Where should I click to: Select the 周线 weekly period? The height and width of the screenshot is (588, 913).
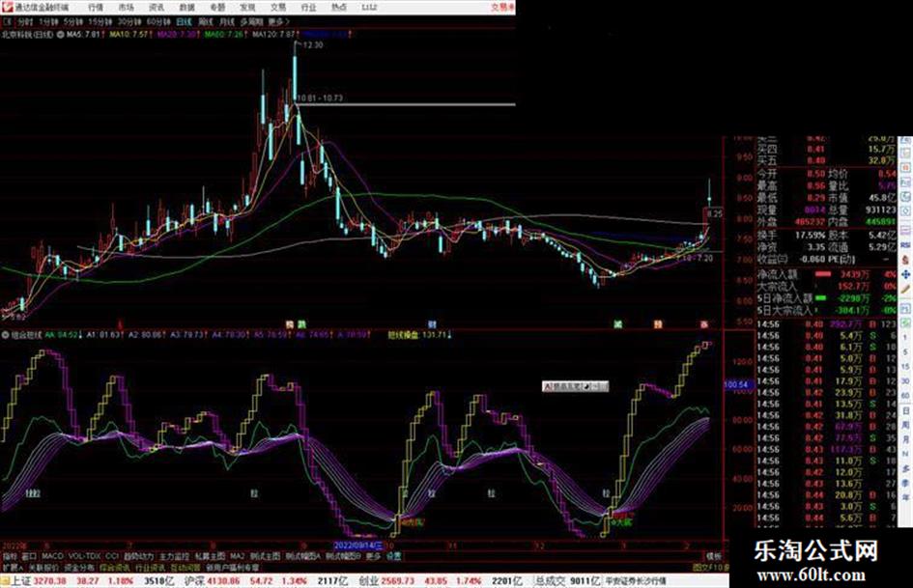[206, 22]
